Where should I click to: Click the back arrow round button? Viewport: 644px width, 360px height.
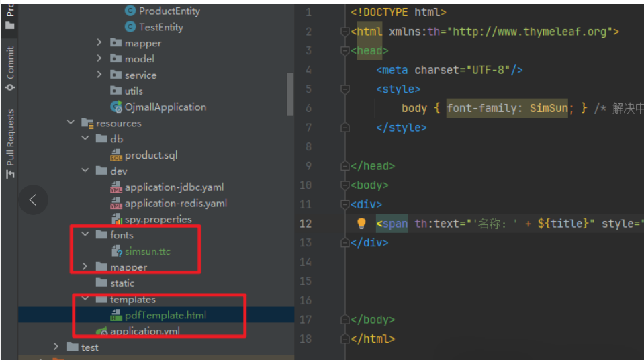(33, 200)
